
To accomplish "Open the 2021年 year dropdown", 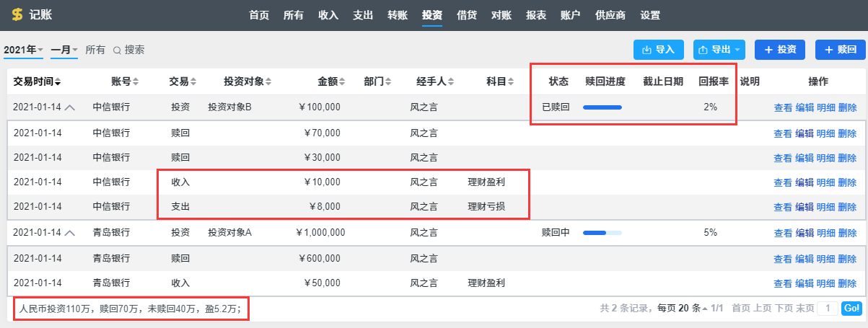I will click(24, 50).
